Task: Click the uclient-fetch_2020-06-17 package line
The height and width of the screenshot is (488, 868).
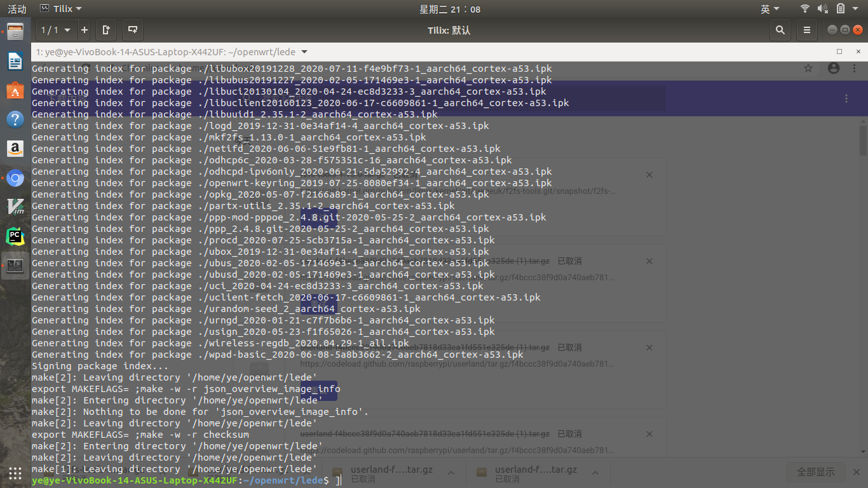Action: click(287, 297)
